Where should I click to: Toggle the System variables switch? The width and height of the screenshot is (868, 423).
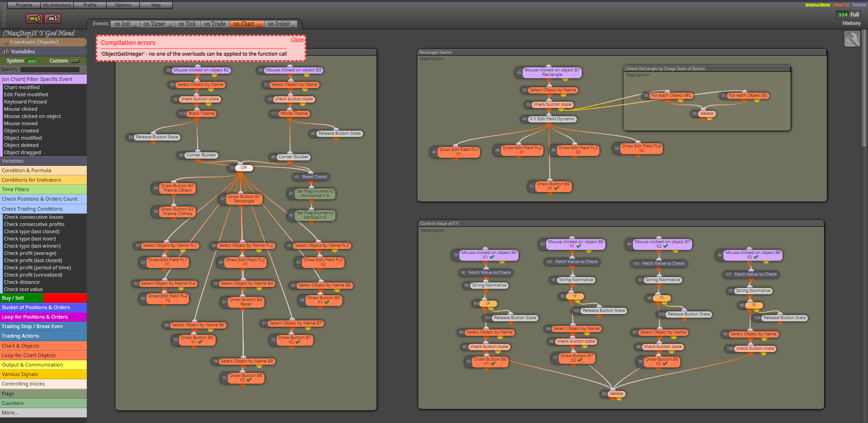pyautogui.click(x=32, y=61)
